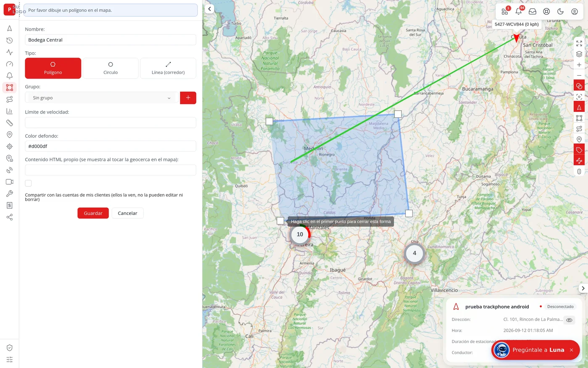Open notifications bell with badge 94

click(x=519, y=11)
